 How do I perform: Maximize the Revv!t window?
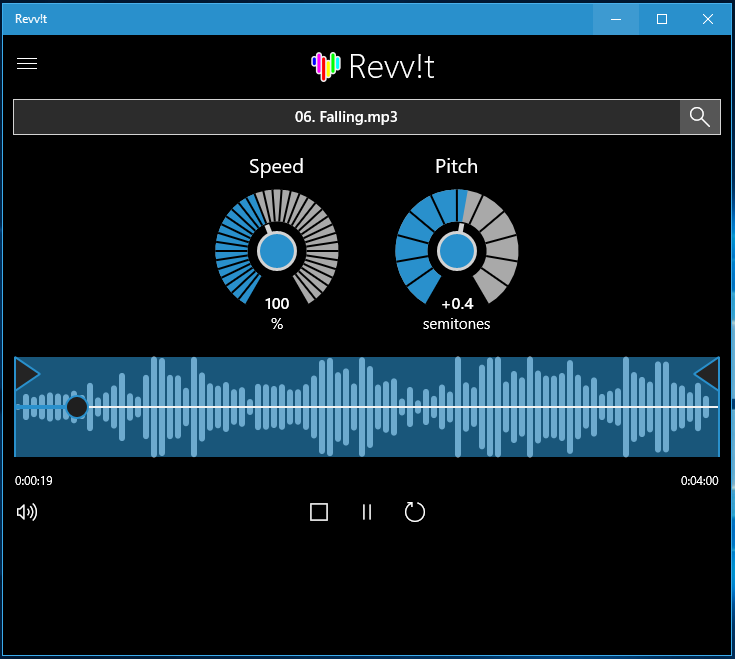662,19
